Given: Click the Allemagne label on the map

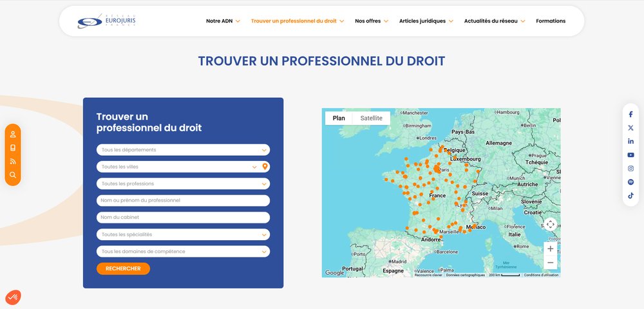Looking at the screenshot, I should point(498,143).
